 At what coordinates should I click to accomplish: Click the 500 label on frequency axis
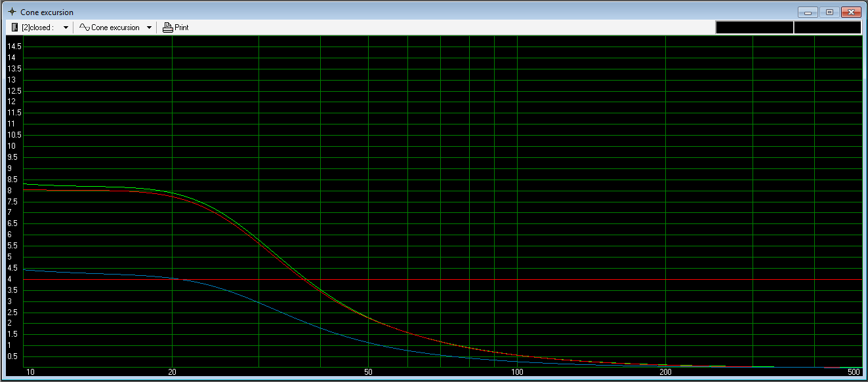pyautogui.click(x=854, y=372)
